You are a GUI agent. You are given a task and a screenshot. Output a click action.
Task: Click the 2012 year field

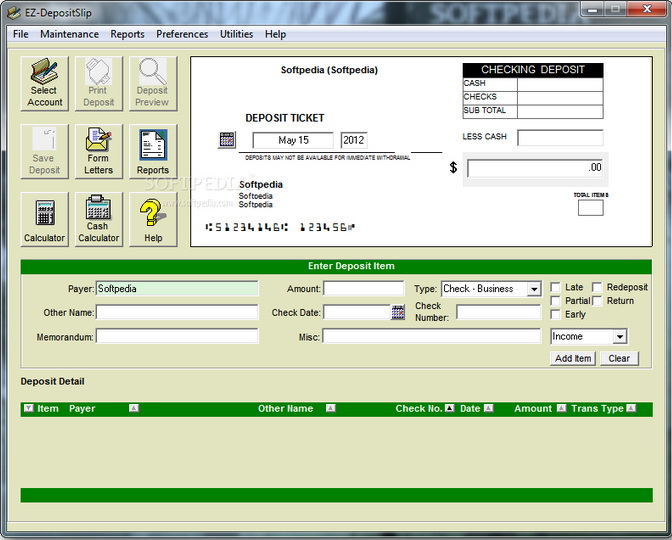[354, 140]
